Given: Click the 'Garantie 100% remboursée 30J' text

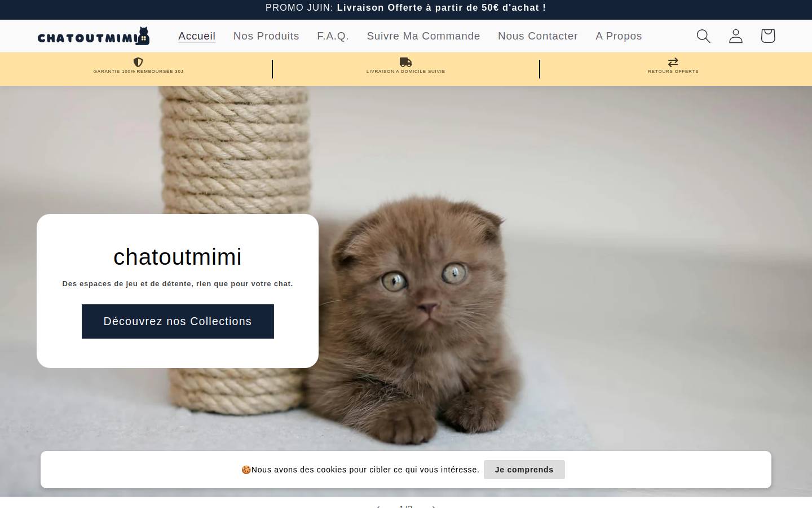Looking at the screenshot, I should pyautogui.click(x=138, y=72).
